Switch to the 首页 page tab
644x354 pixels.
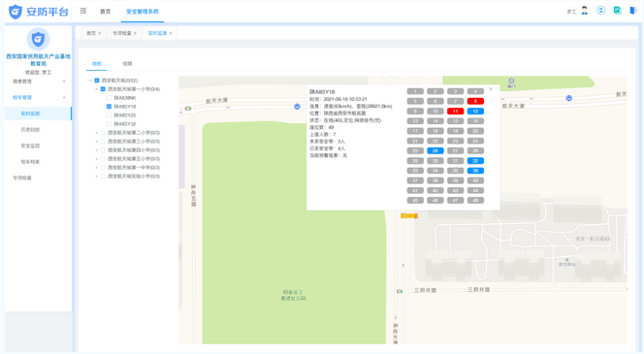point(91,33)
